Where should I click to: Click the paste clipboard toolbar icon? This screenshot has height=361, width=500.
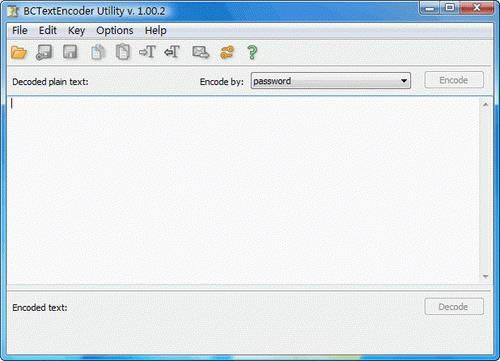[x=122, y=52]
